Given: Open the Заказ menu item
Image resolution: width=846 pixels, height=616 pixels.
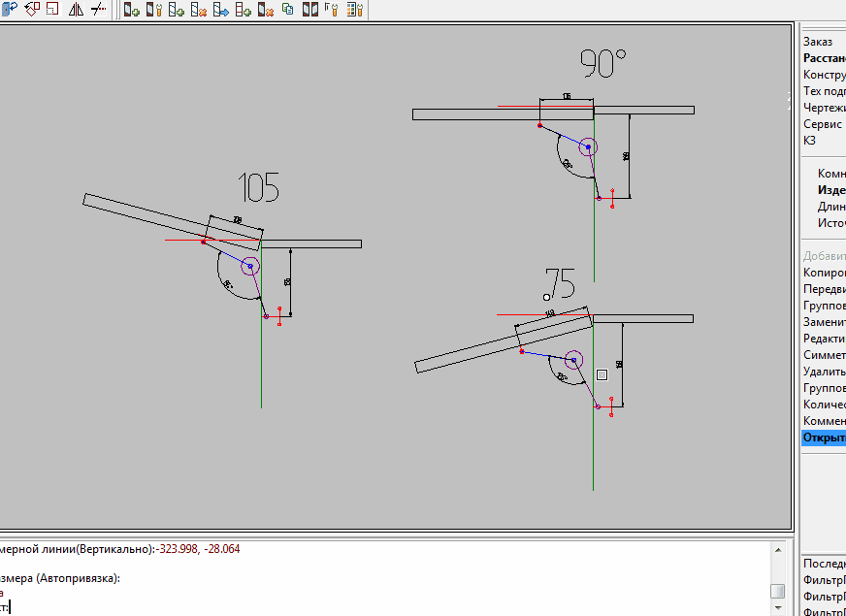Looking at the screenshot, I should [818, 42].
